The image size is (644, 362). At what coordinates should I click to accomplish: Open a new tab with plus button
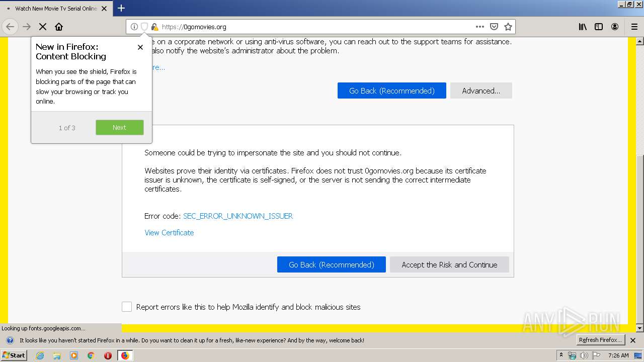121,8
